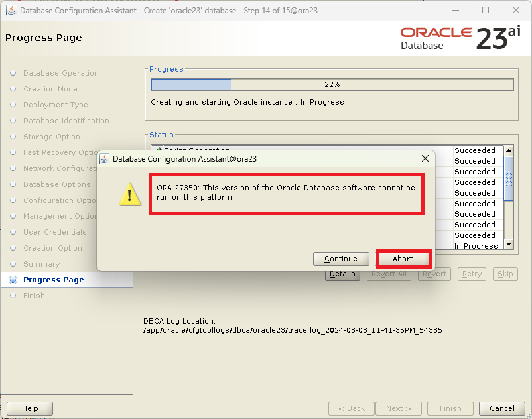The height and width of the screenshot is (419, 532).
Task: Select the Database Options step
Action: click(56, 184)
